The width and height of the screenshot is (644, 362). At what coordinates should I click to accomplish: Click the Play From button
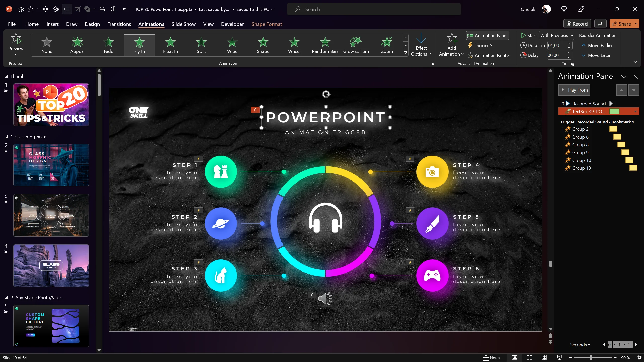(x=574, y=90)
